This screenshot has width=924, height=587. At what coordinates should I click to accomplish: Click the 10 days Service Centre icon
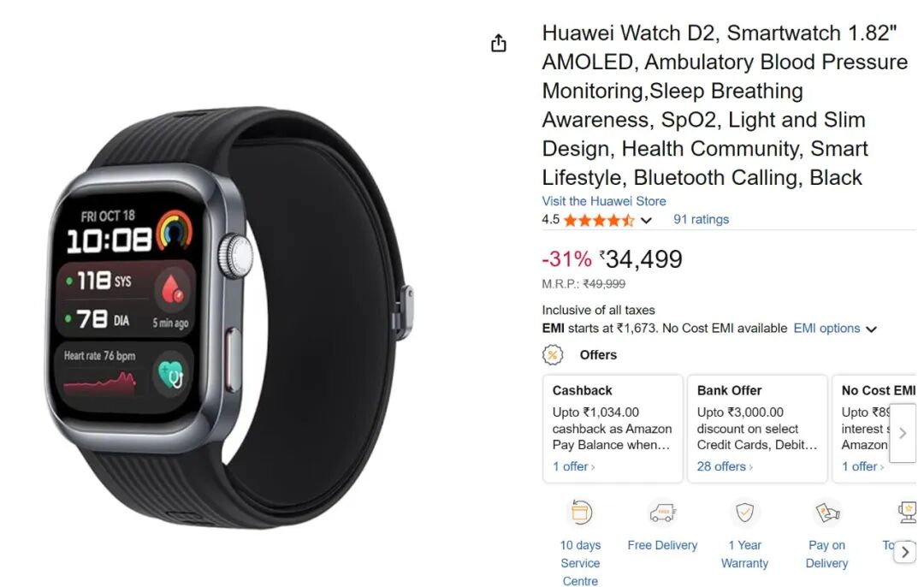pyautogui.click(x=580, y=512)
